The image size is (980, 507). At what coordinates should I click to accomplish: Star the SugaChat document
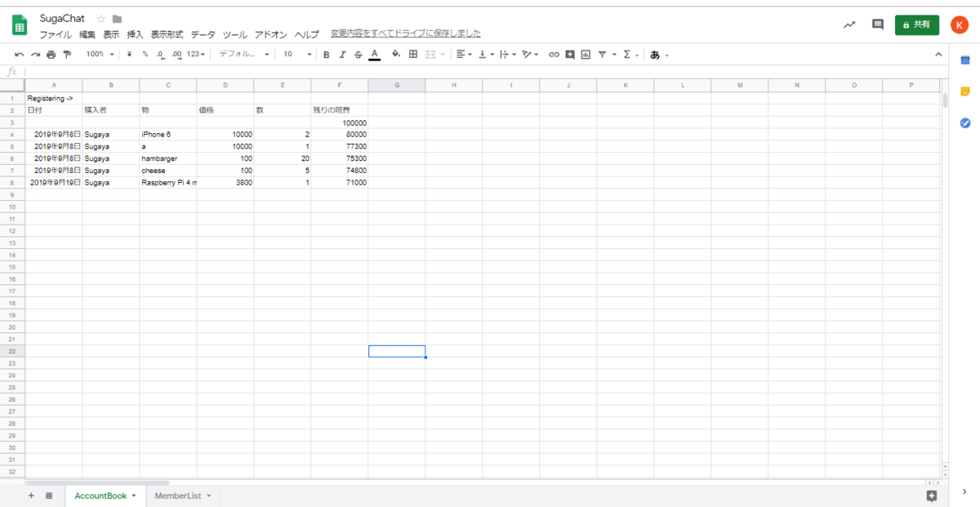101,19
